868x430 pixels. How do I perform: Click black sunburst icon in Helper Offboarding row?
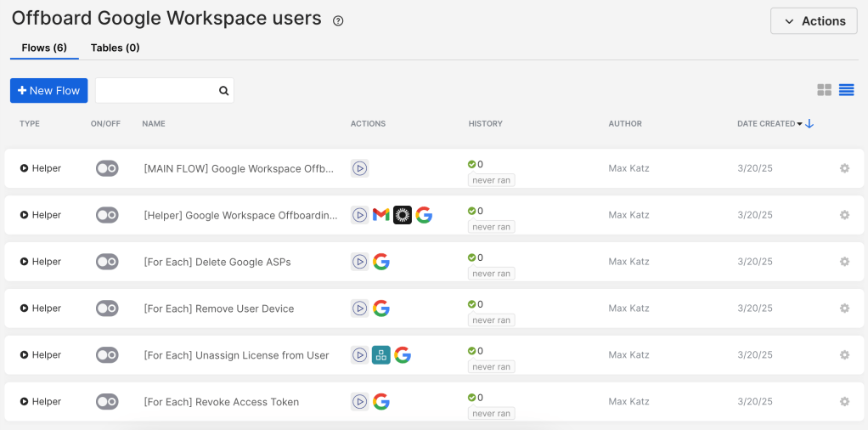403,215
